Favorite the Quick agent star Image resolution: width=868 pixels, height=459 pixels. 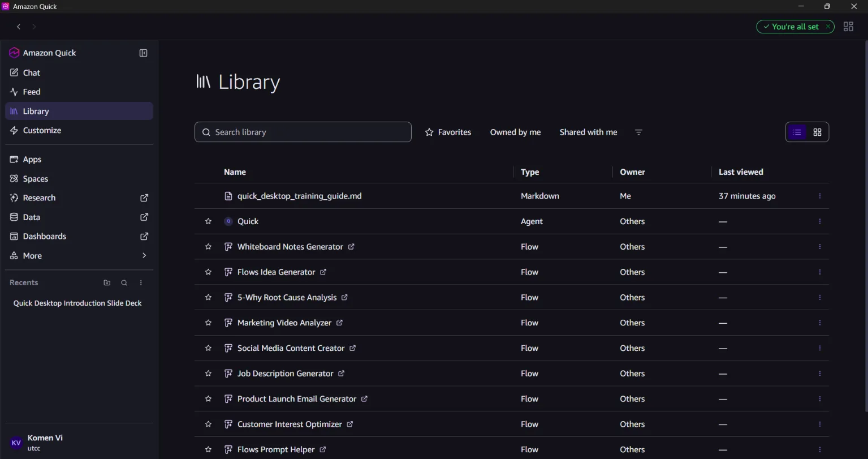click(208, 221)
